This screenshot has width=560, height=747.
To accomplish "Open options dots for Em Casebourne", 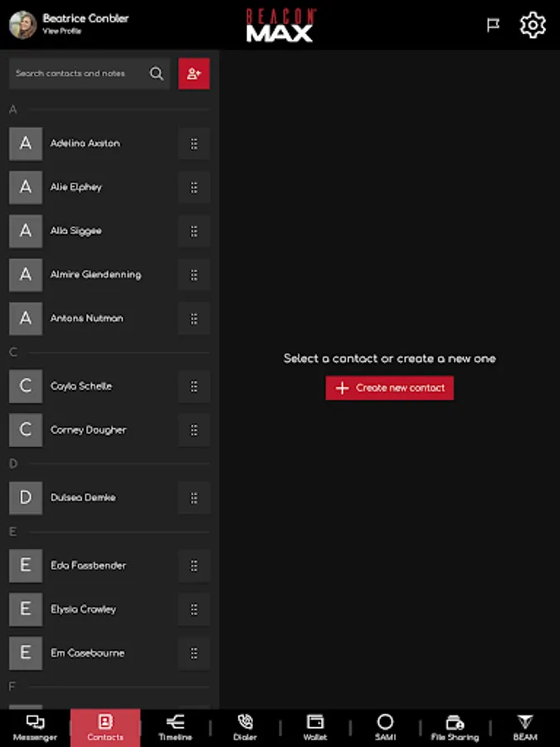I will tap(194, 653).
